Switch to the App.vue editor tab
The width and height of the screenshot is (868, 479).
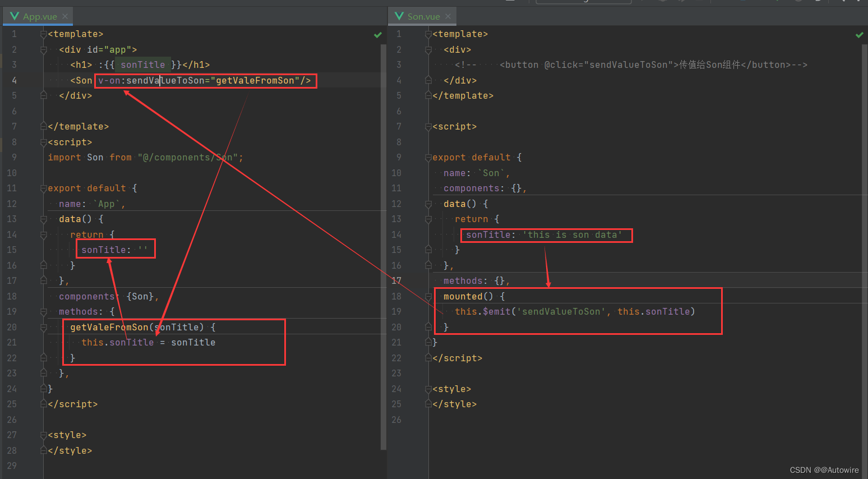point(40,16)
